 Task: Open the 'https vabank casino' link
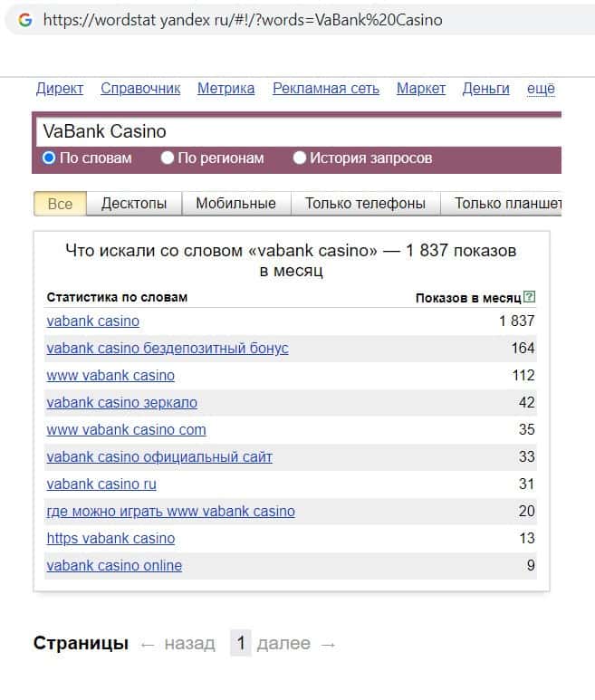[x=110, y=539]
